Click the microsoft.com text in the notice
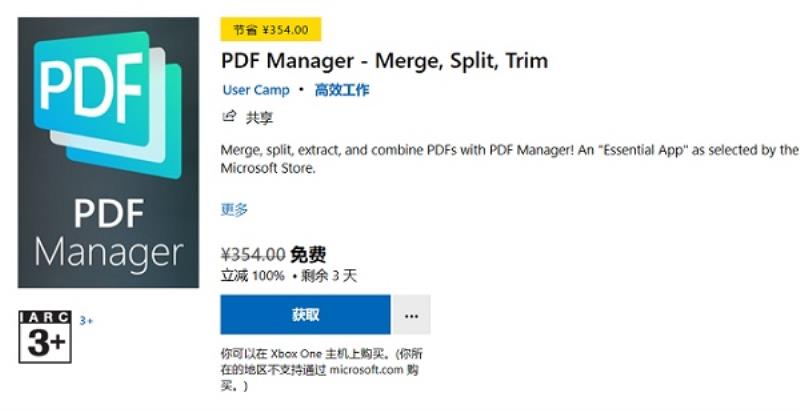 (366, 370)
